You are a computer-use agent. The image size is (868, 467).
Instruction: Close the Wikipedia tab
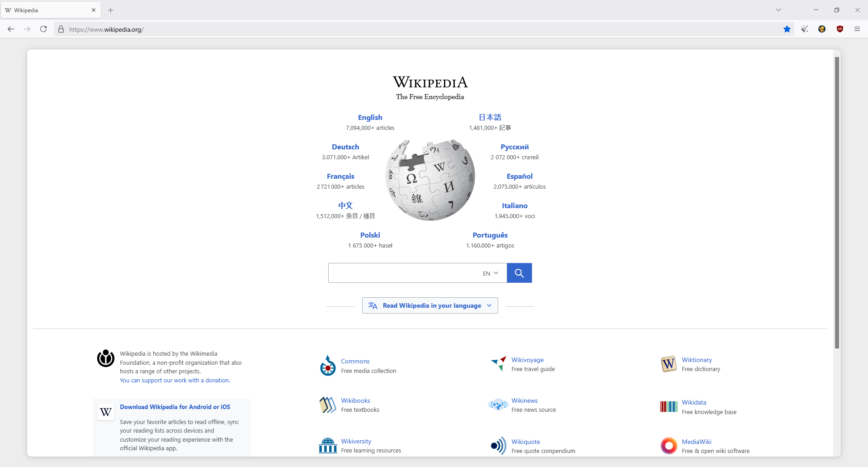pyautogui.click(x=94, y=10)
